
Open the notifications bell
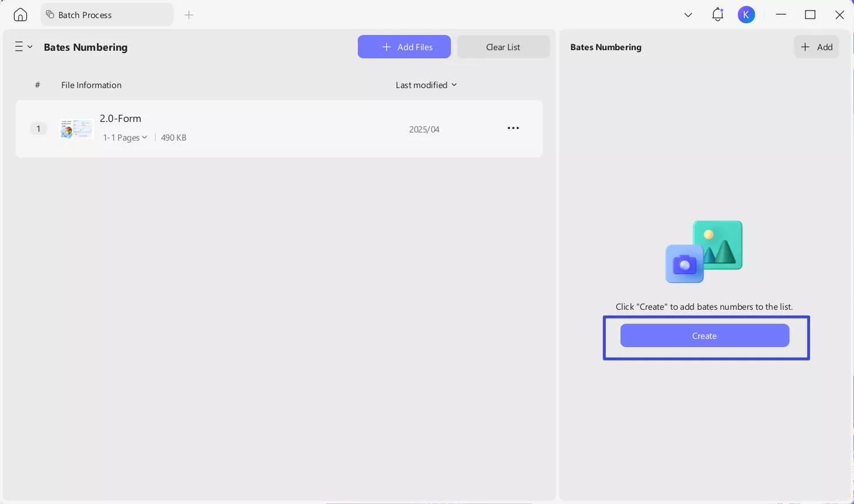click(x=717, y=15)
